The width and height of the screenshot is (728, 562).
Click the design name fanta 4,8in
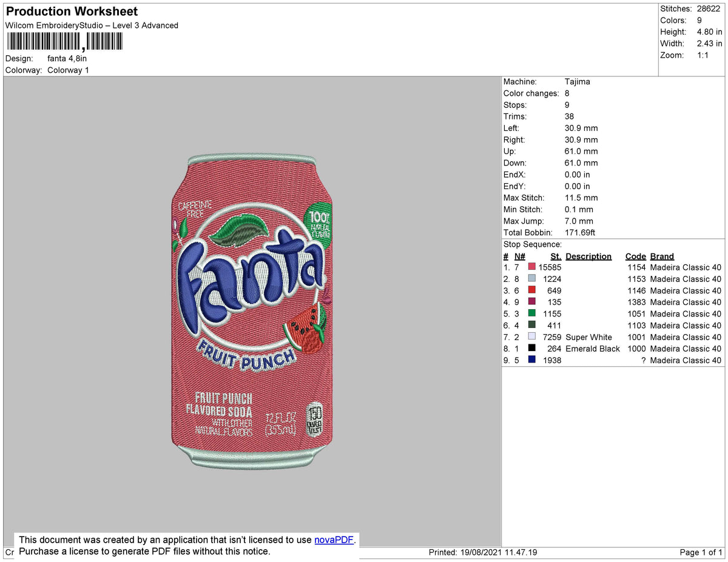[x=67, y=58]
